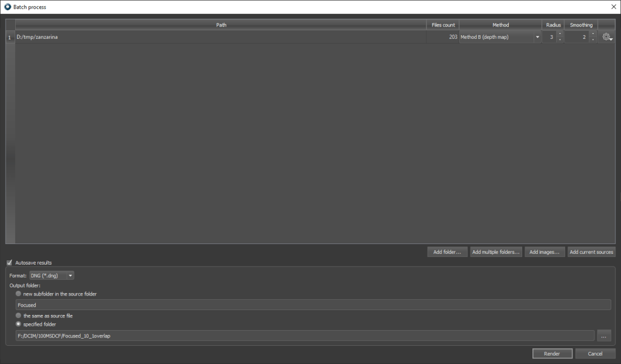Decrease the Radius value with down arrow

pyautogui.click(x=559, y=40)
